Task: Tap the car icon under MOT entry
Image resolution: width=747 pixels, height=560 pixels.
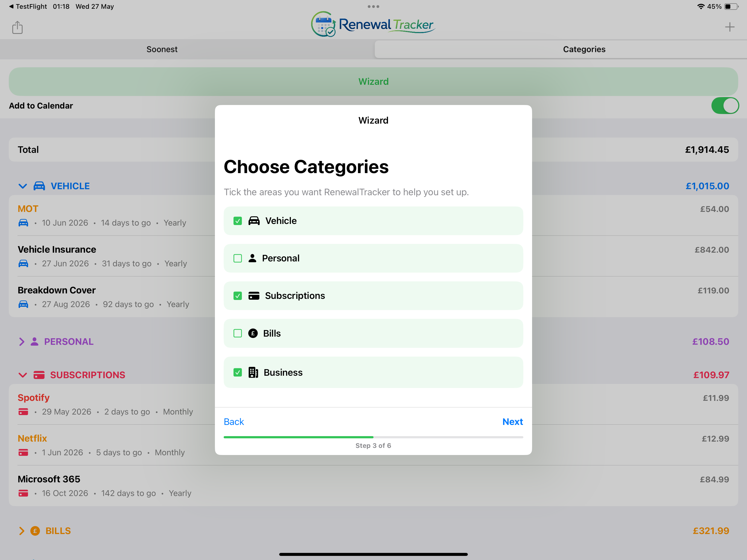Action: [x=23, y=223]
